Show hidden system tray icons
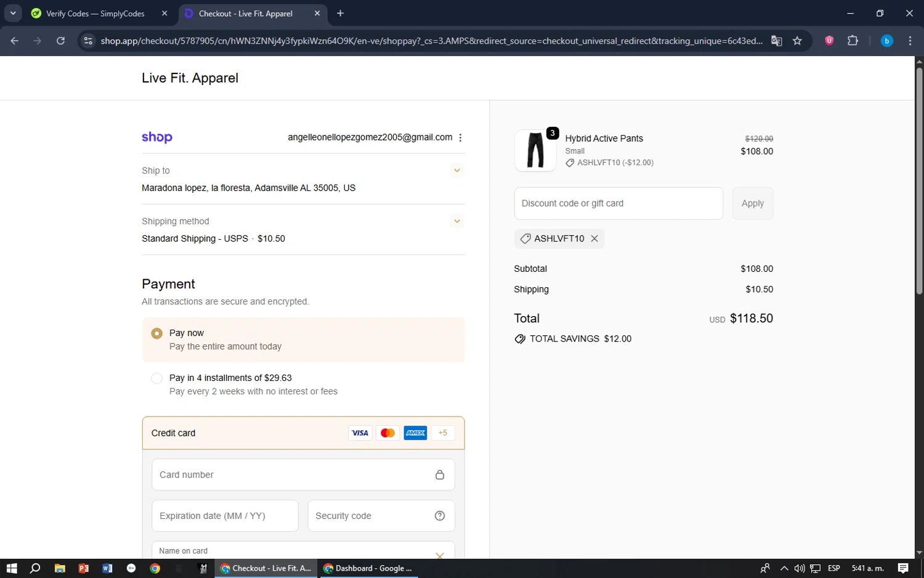This screenshot has width=924, height=578. click(784, 568)
